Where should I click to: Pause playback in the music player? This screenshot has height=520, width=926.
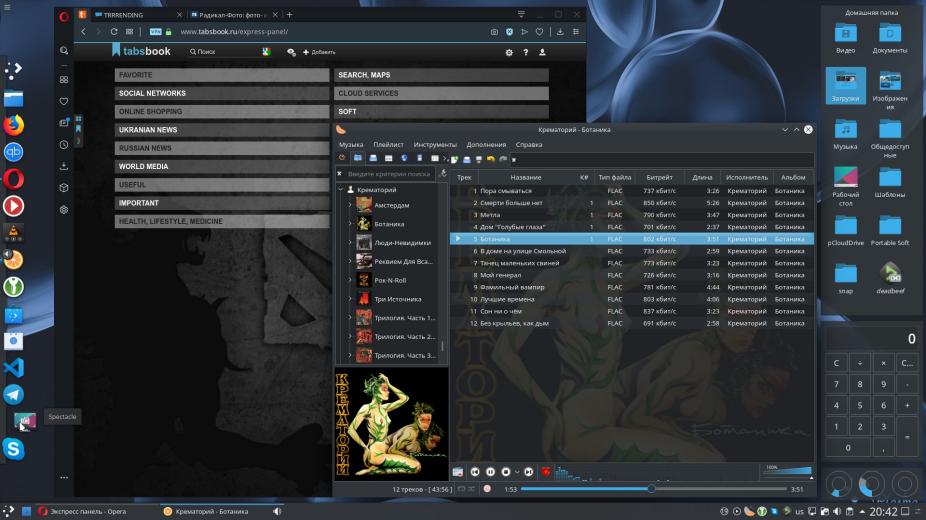click(491, 471)
